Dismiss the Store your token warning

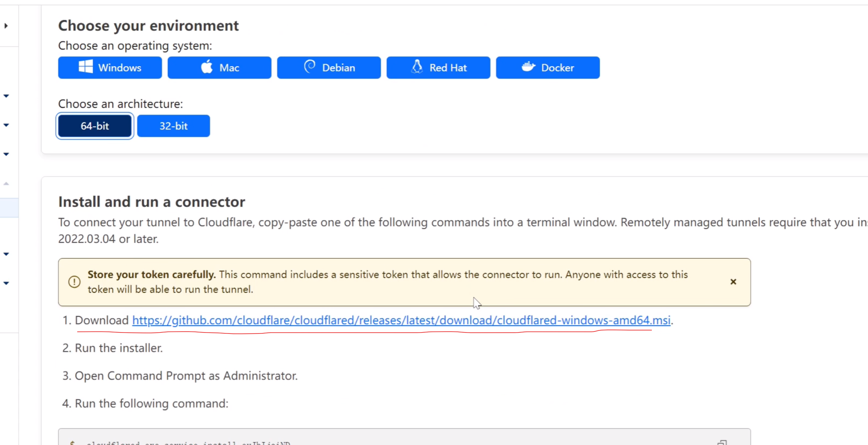pyautogui.click(x=733, y=282)
